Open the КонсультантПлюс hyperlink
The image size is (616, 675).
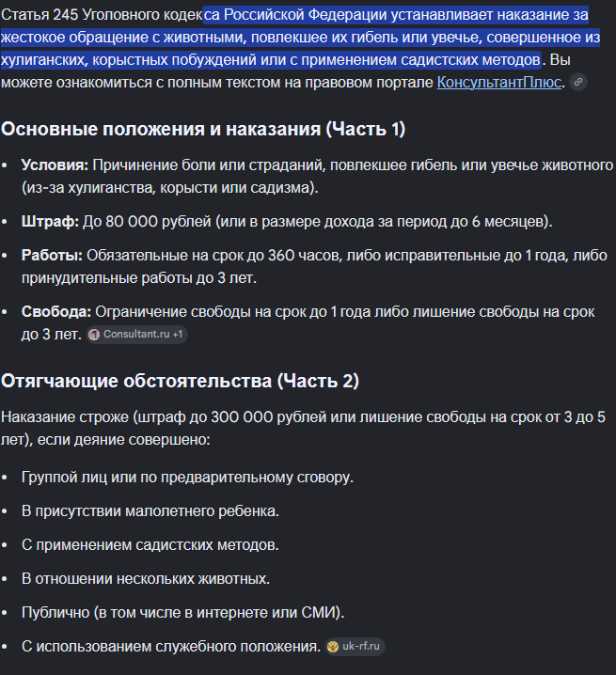pos(498,82)
